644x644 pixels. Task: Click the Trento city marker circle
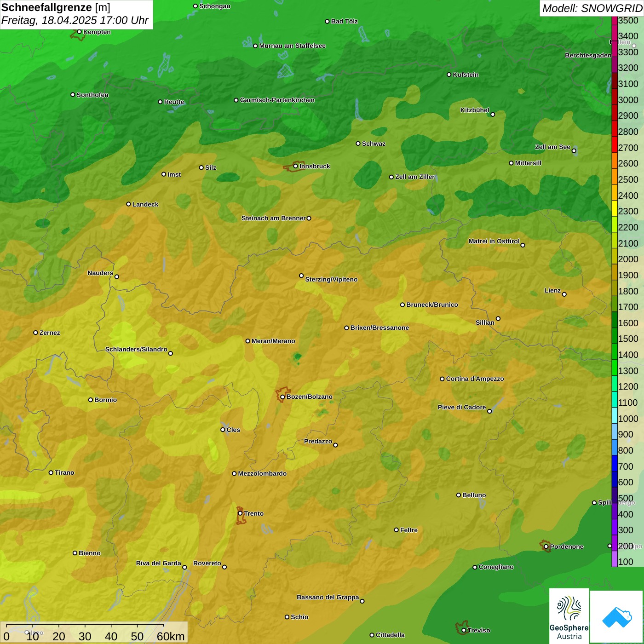240,513
